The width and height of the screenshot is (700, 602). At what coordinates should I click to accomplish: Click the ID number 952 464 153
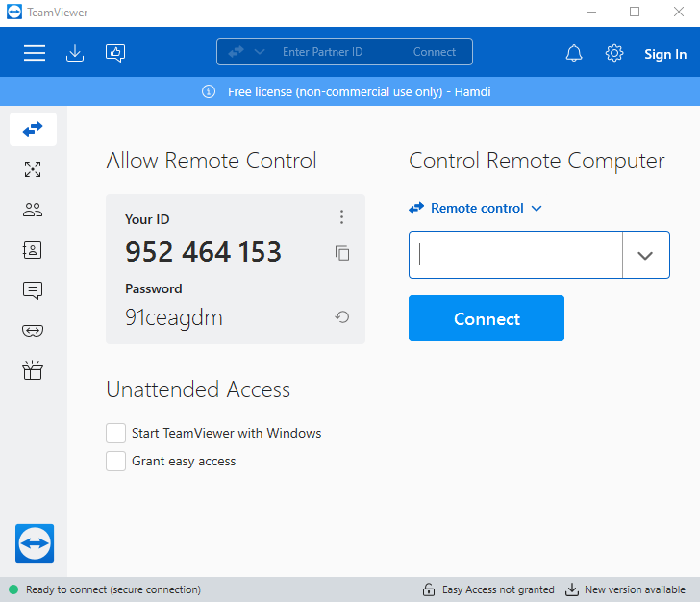(x=204, y=252)
